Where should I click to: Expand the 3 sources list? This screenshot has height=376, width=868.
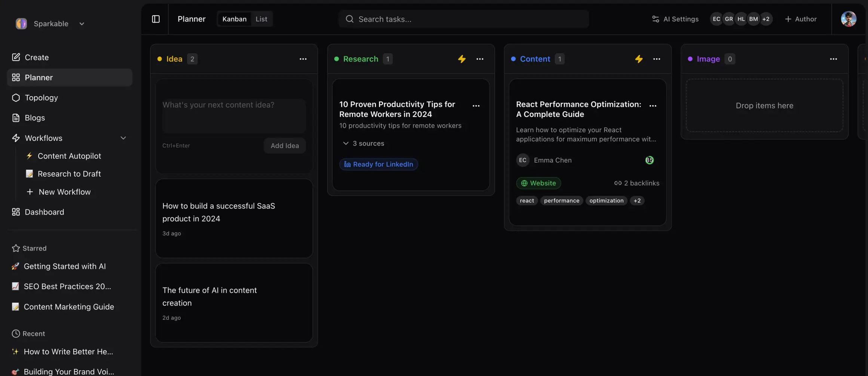pos(363,143)
